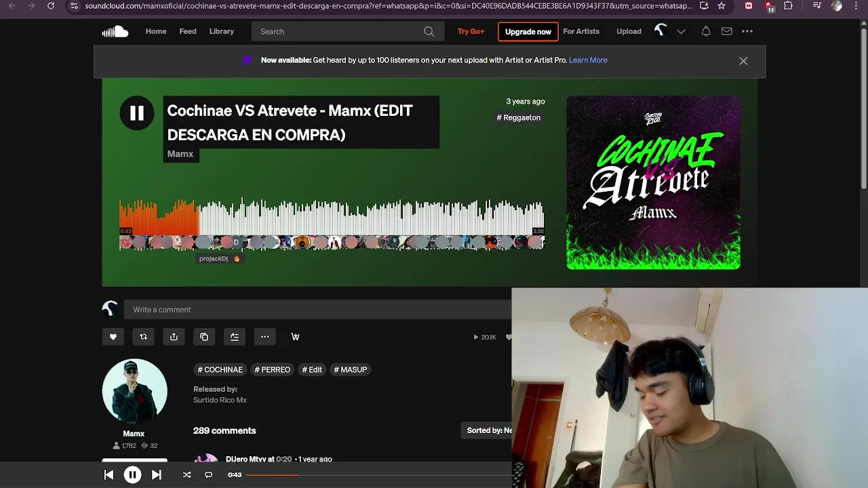The width and height of the screenshot is (868, 488).
Task: Click the Surtido Rico Mx label text
Action: coord(220,401)
